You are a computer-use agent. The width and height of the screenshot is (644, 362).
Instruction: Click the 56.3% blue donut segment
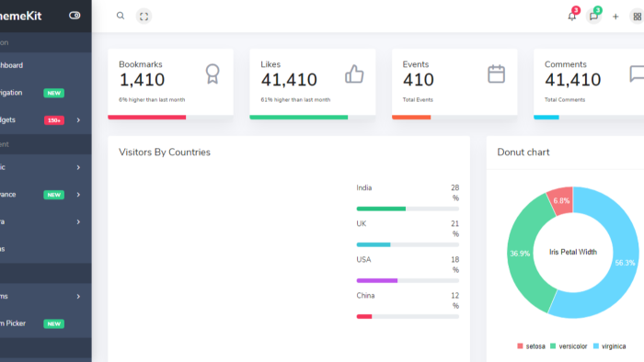pyautogui.click(x=625, y=263)
